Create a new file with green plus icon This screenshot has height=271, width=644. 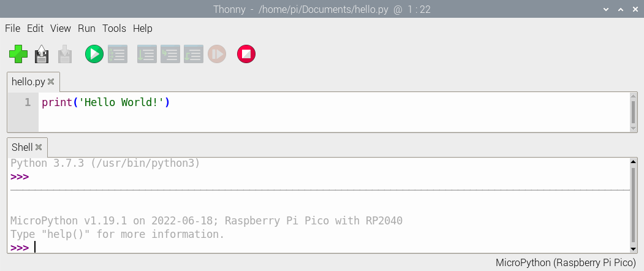tap(18, 55)
